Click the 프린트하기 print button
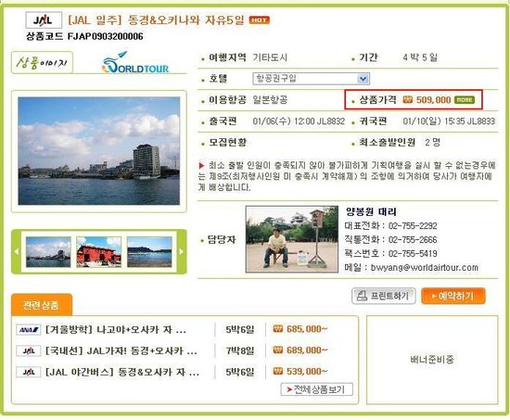The width and height of the screenshot is (510, 420). 384,296
